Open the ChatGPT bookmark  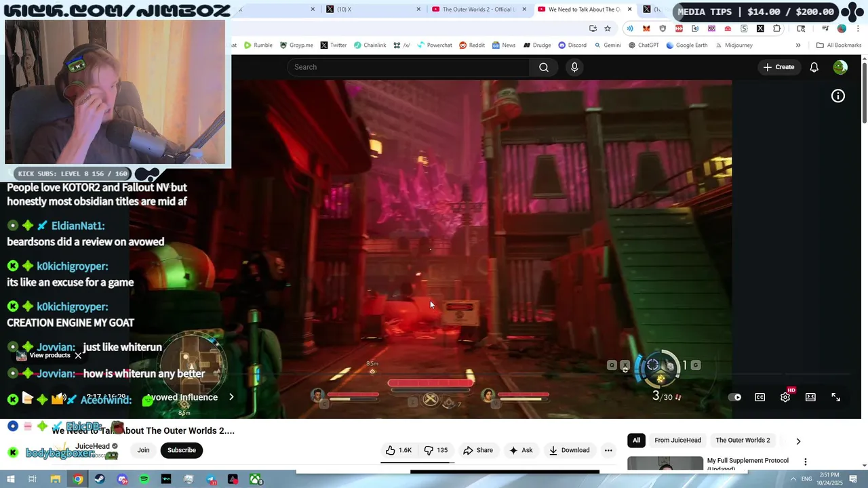644,45
